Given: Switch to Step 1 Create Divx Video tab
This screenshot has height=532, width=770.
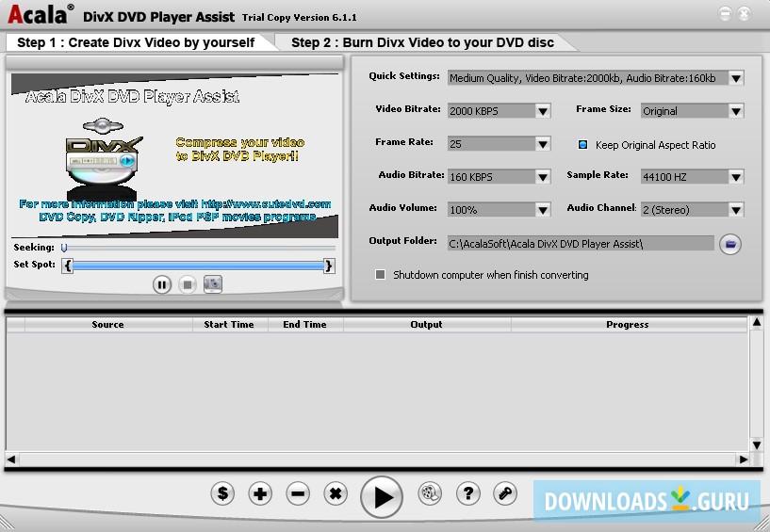Looking at the screenshot, I should tap(136, 42).
